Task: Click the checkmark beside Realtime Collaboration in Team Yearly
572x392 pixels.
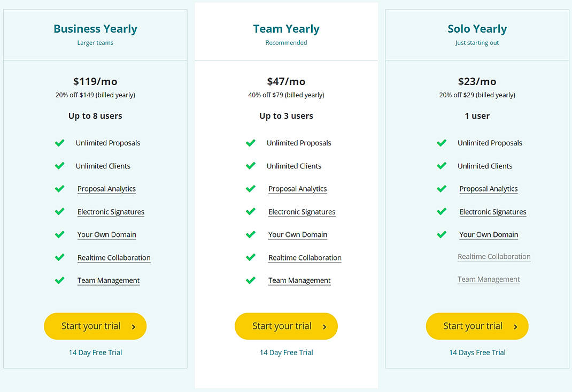Action: coord(251,257)
